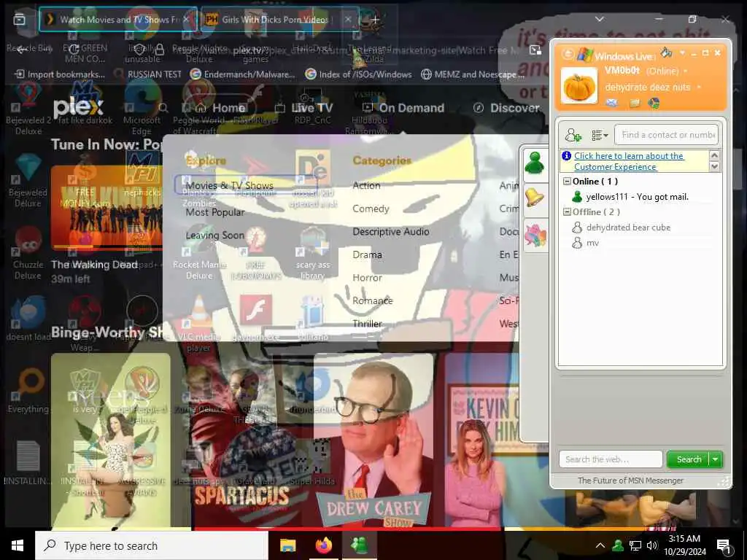This screenshot has width=747, height=560.
Task: Choose Most Popular under Explore
Action: click(x=215, y=212)
